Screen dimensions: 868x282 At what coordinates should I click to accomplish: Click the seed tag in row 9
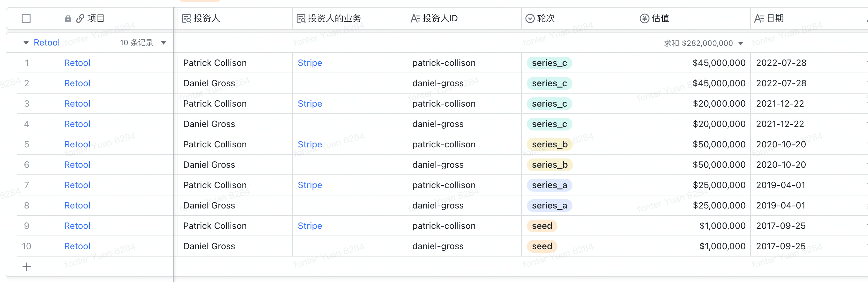pos(542,226)
